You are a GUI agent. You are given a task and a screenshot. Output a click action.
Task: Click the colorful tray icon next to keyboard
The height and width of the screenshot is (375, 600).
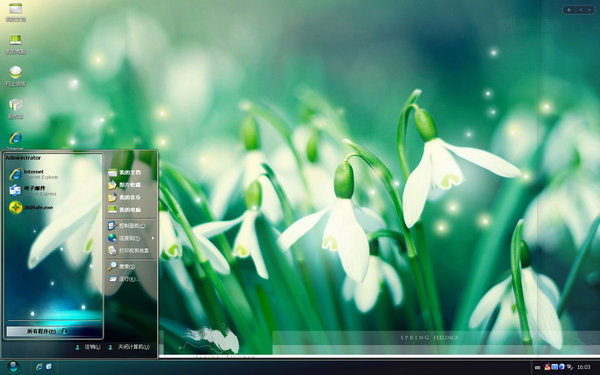(x=547, y=367)
